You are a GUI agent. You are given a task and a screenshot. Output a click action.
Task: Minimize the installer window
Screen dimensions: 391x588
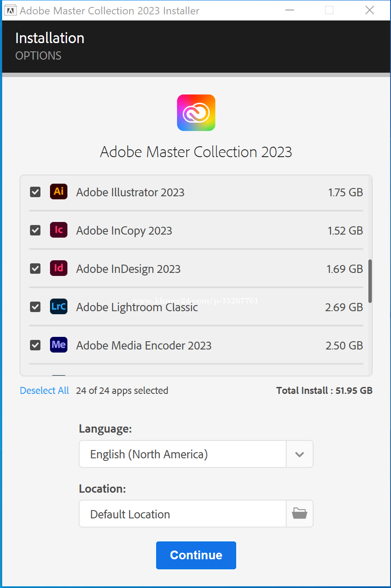[290, 10]
